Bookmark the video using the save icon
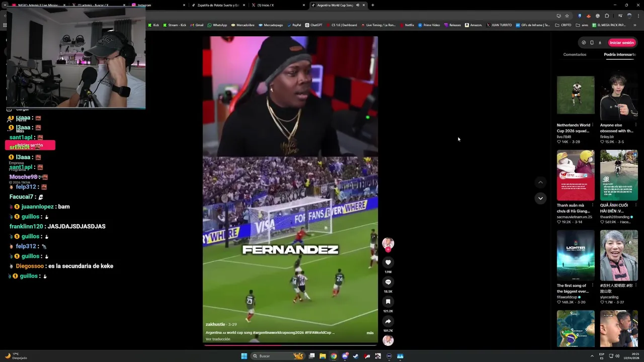The image size is (644, 362). coord(388,302)
